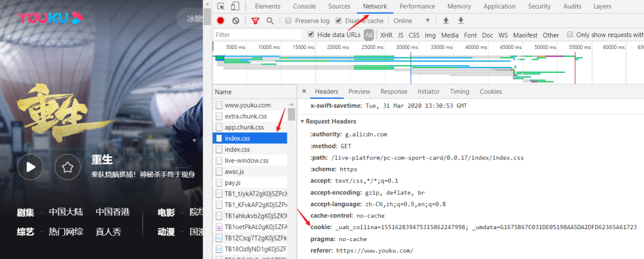Show the Cookies detail tab
644x259 pixels.
click(x=491, y=91)
